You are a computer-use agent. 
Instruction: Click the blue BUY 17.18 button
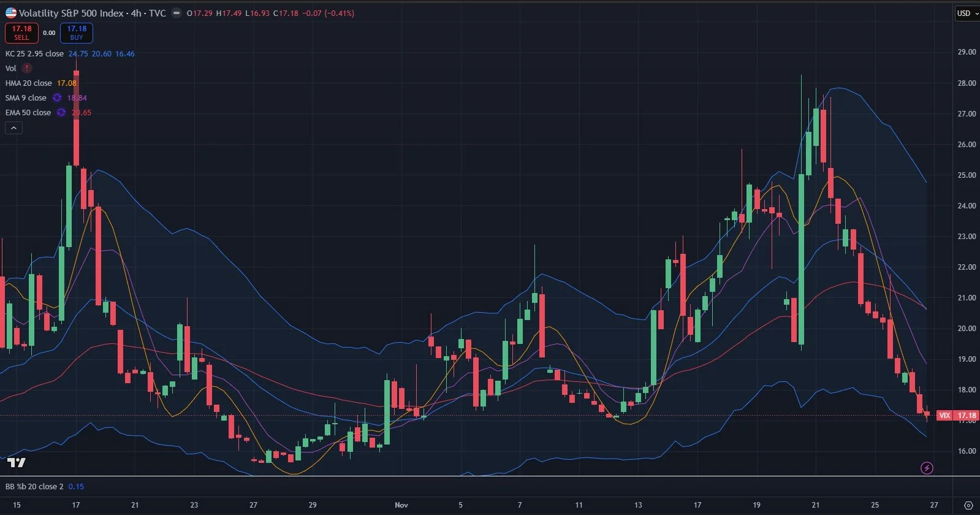pos(77,33)
